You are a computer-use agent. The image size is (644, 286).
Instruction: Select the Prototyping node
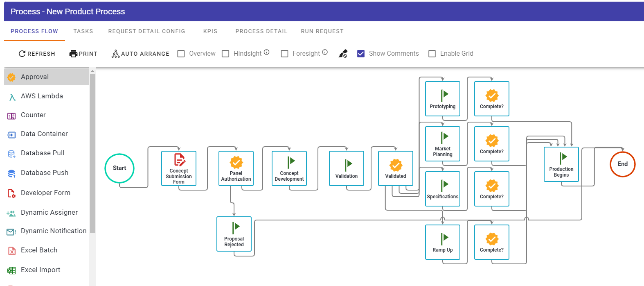[x=443, y=99]
